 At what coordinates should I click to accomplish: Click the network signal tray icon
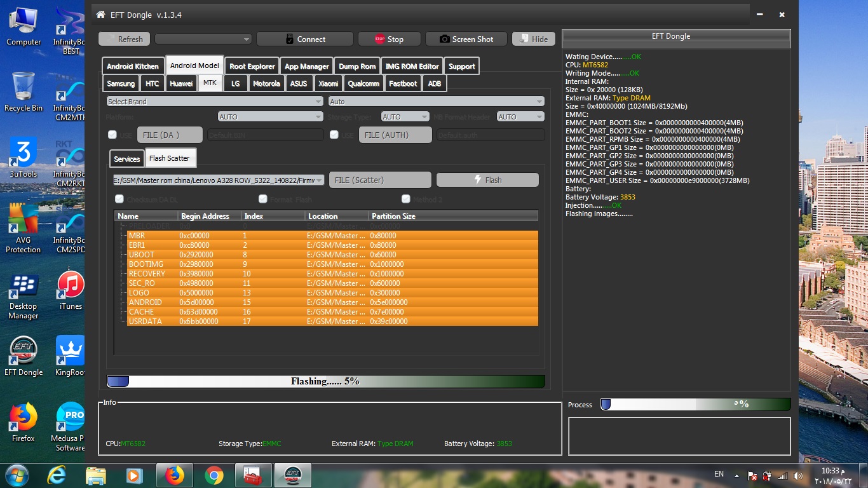[782, 475]
